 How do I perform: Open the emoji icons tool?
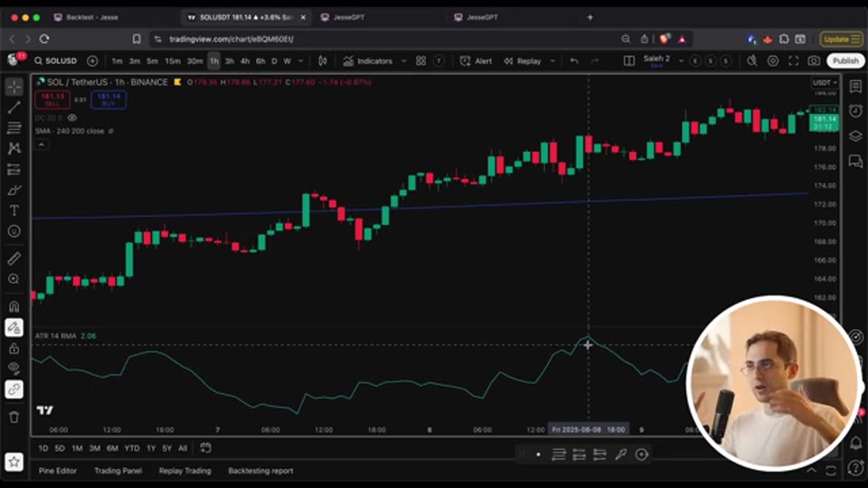point(14,231)
